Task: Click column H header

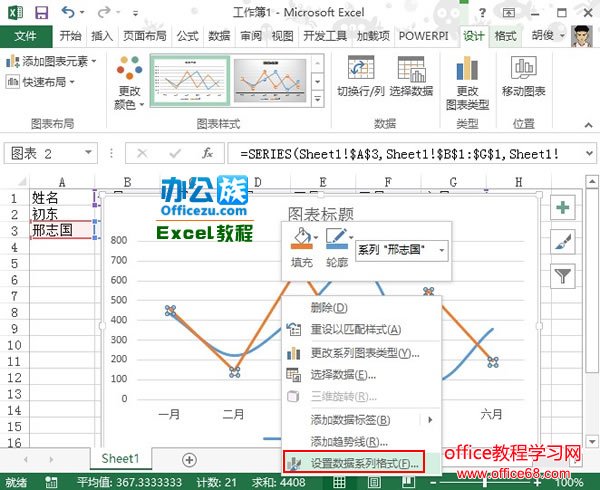Action: [518, 182]
